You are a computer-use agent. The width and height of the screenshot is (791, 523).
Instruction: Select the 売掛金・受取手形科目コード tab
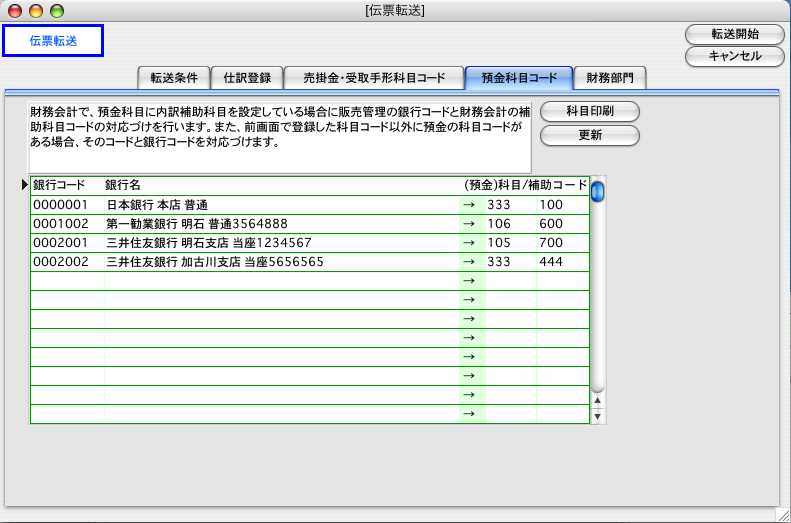372,77
